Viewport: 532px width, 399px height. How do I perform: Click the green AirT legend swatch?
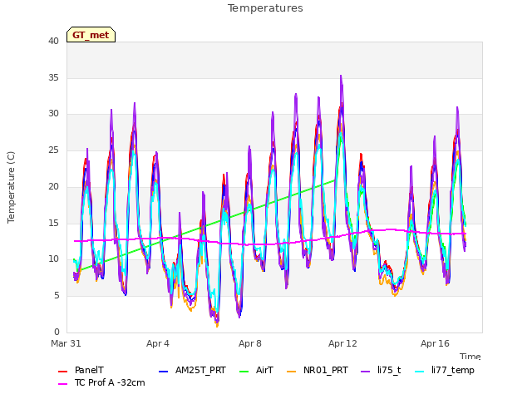244,372
